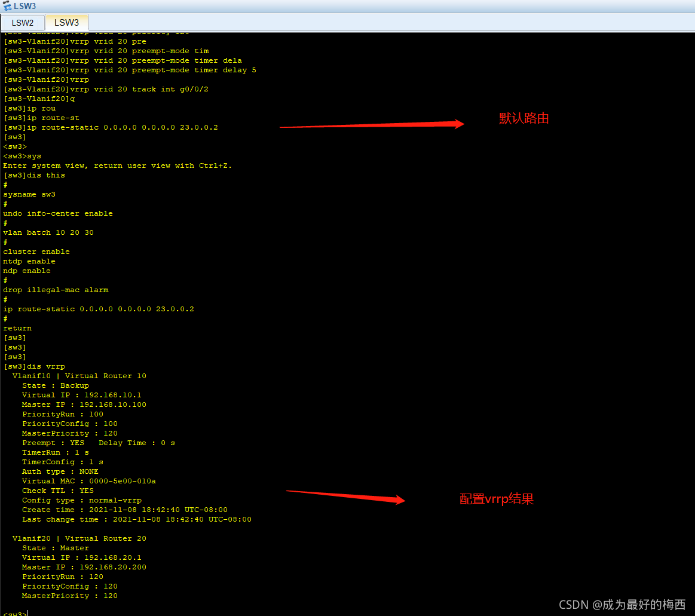Click 'Config type : normal-vrrp' line
The image size is (695, 616).
tap(81, 500)
